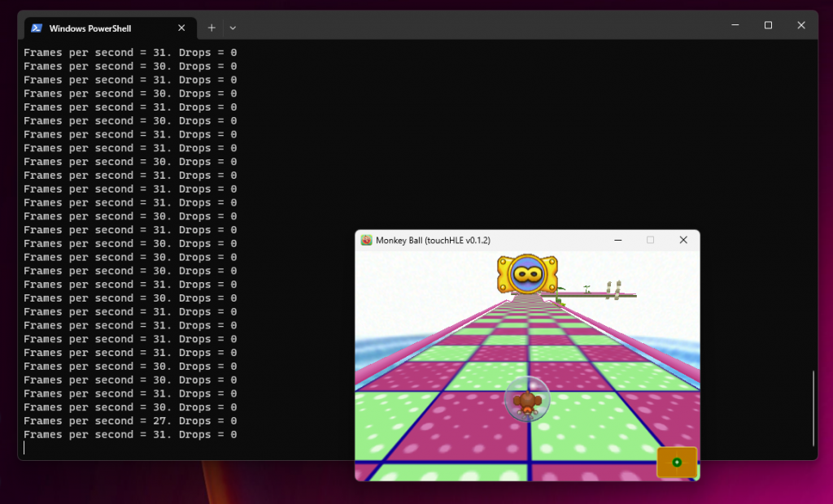Open a new terminal tab with plus
The height and width of the screenshot is (504, 833).
212,28
